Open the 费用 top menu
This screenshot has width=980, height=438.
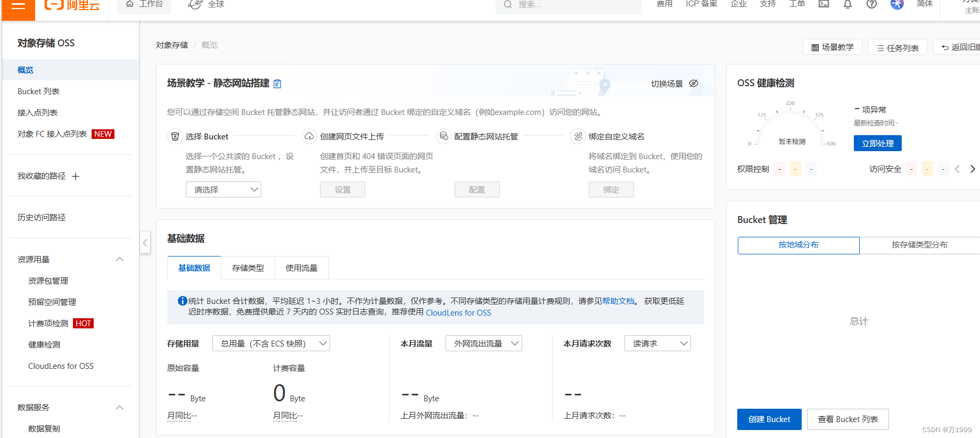point(664,4)
